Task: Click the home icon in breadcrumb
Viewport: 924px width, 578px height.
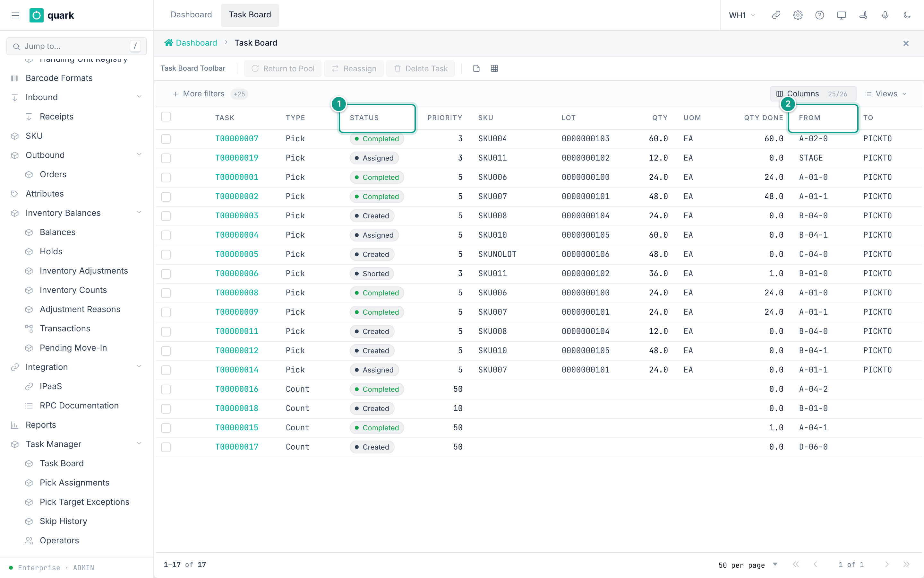Action: (168, 43)
